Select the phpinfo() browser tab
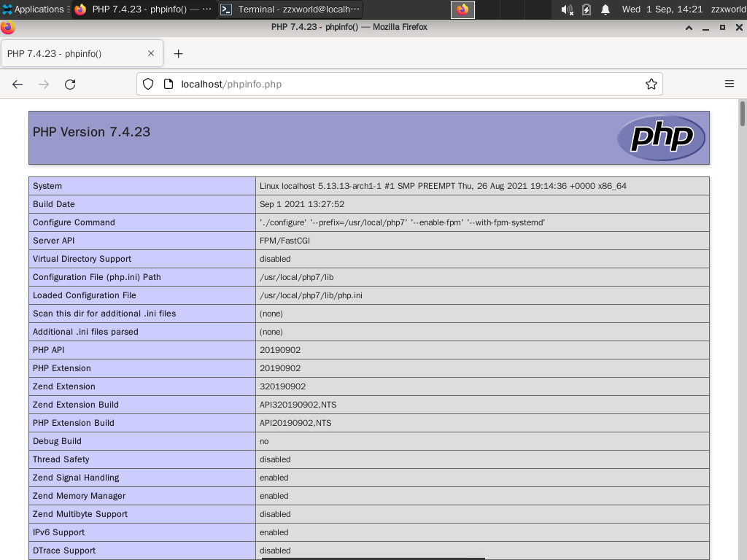 73,52
